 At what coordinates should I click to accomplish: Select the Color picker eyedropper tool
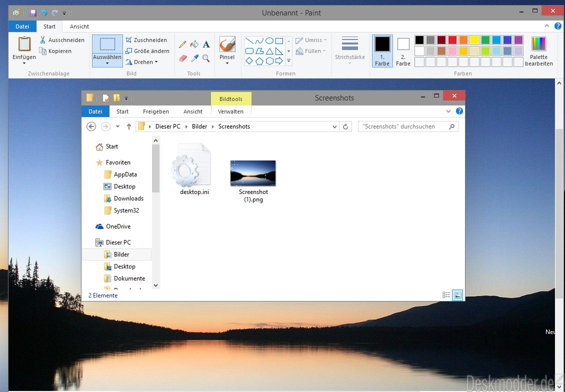pos(194,57)
